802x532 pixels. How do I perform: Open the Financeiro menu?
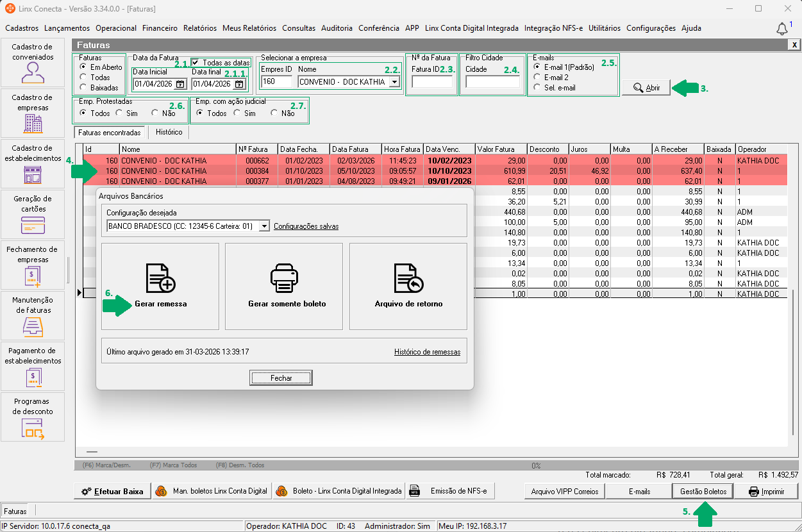click(160, 28)
